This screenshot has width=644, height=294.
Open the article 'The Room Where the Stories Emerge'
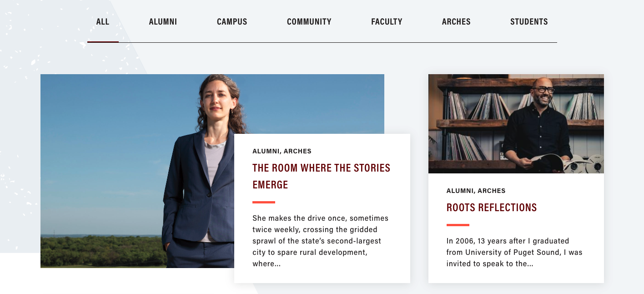[321, 176]
